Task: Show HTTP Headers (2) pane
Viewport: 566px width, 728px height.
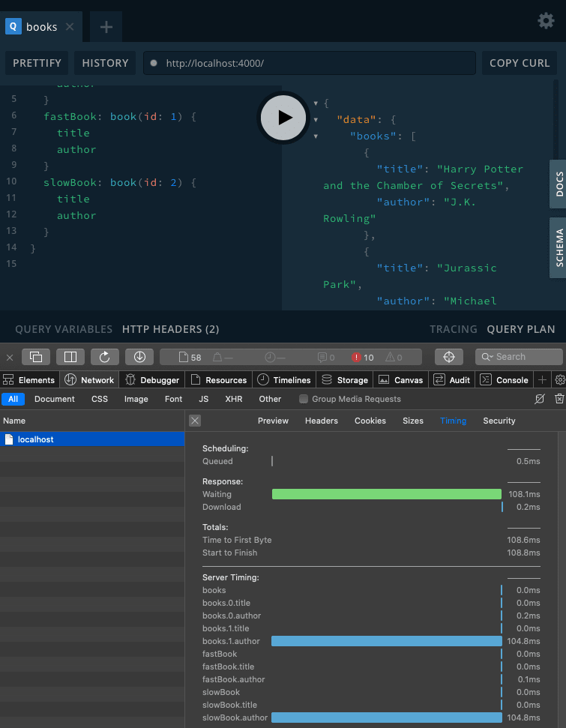Action: pos(170,329)
